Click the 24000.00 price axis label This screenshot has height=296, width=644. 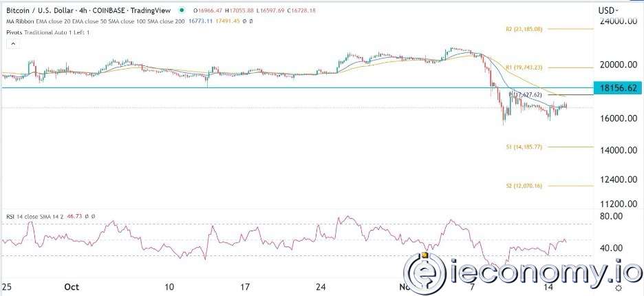tap(618, 21)
